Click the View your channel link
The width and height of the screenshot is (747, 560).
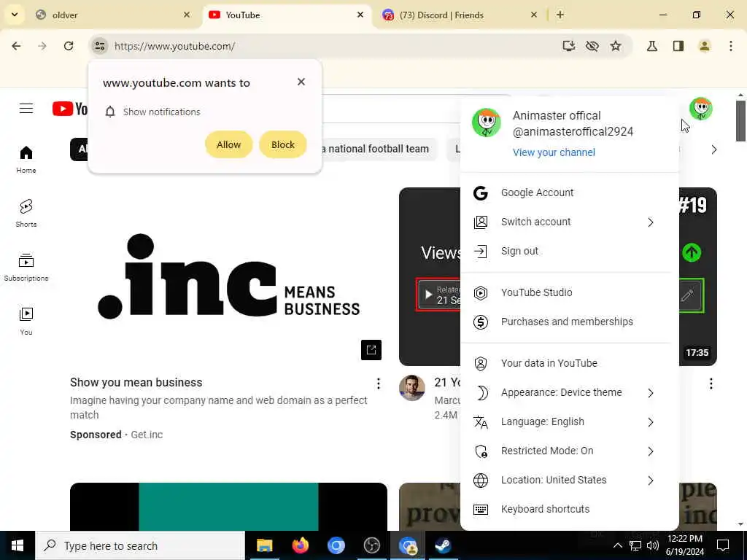click(554, 152)
